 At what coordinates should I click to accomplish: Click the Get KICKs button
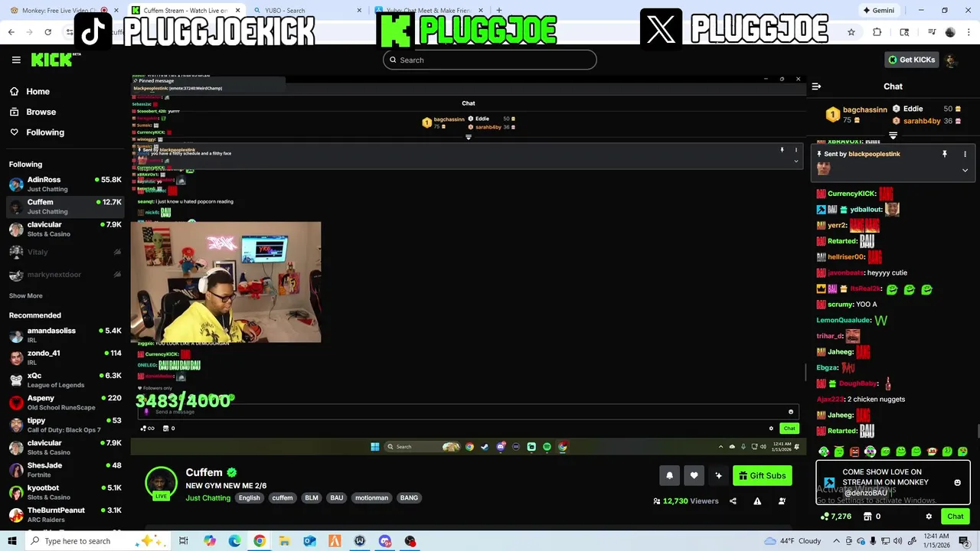tap(911, 60)
